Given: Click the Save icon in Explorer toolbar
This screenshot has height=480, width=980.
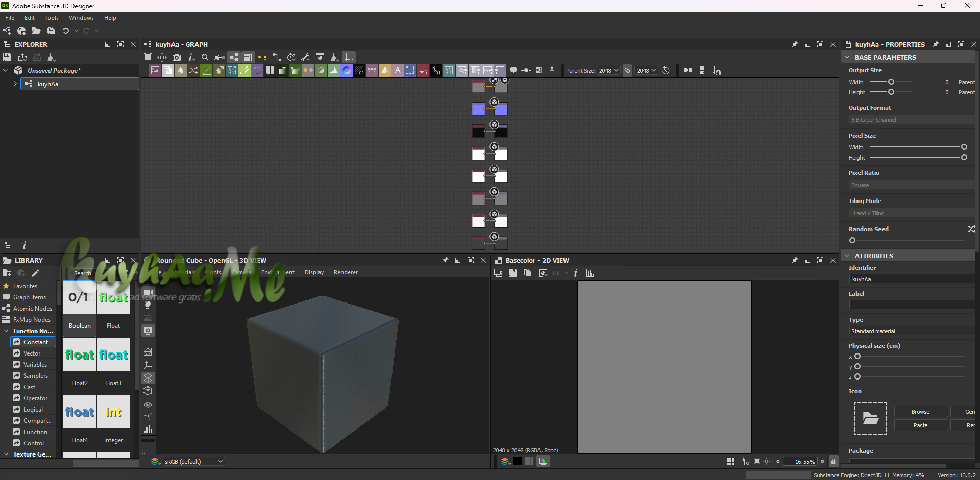Looking at the screenshot, I should (x=7, y=57).
